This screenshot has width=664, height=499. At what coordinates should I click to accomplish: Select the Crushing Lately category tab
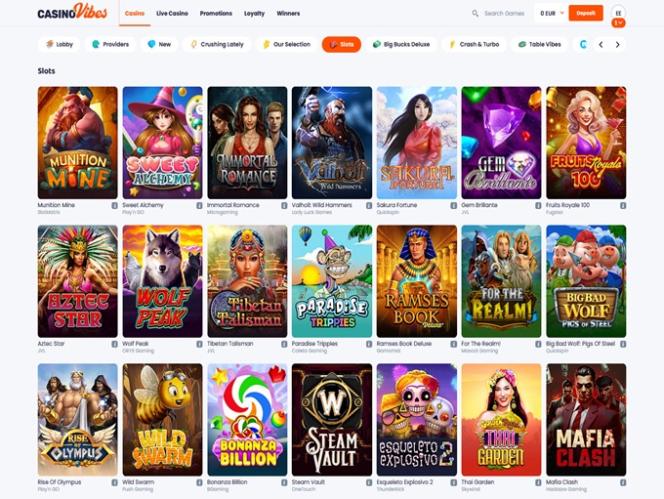pyautogui.click(x=217, y=44)
